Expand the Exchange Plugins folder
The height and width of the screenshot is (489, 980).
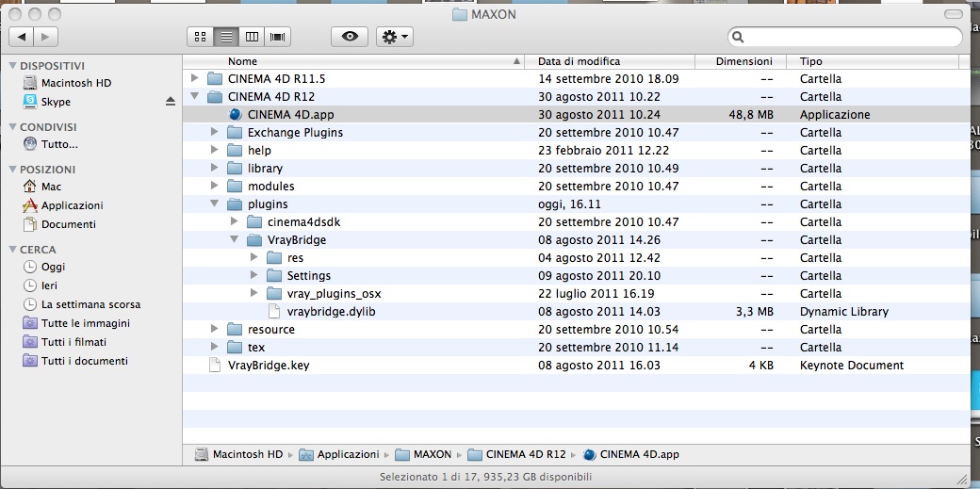coord(215,132)
